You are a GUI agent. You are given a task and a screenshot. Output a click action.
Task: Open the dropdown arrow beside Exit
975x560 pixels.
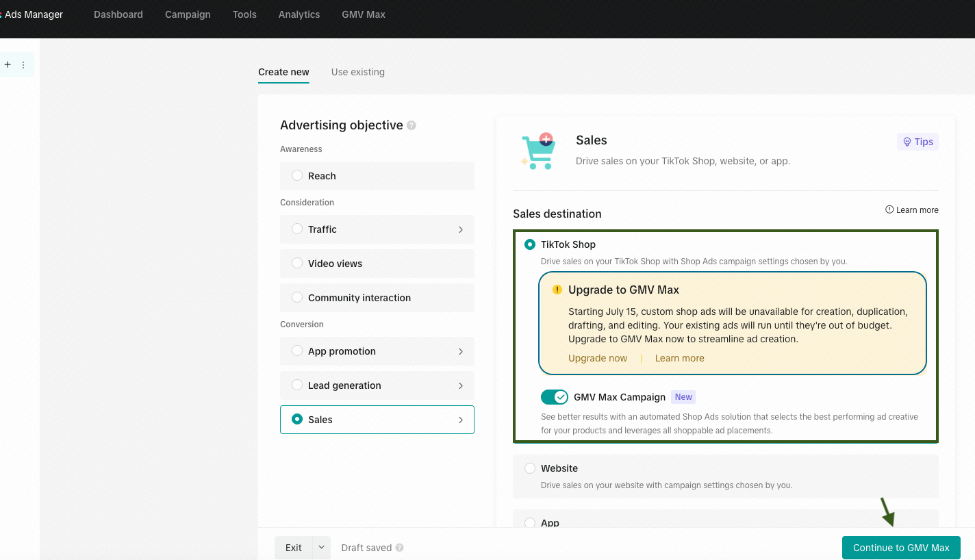(x=322, y=548)
